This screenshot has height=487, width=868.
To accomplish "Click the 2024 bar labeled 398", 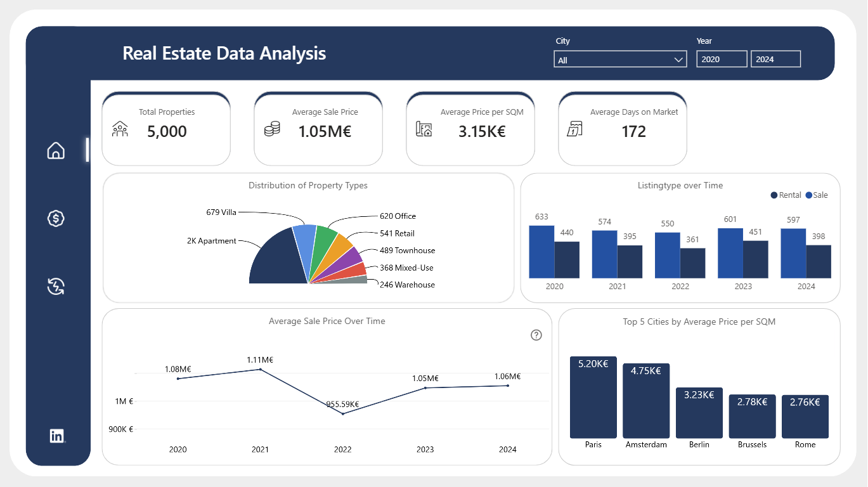I will (x=818, y=261).
